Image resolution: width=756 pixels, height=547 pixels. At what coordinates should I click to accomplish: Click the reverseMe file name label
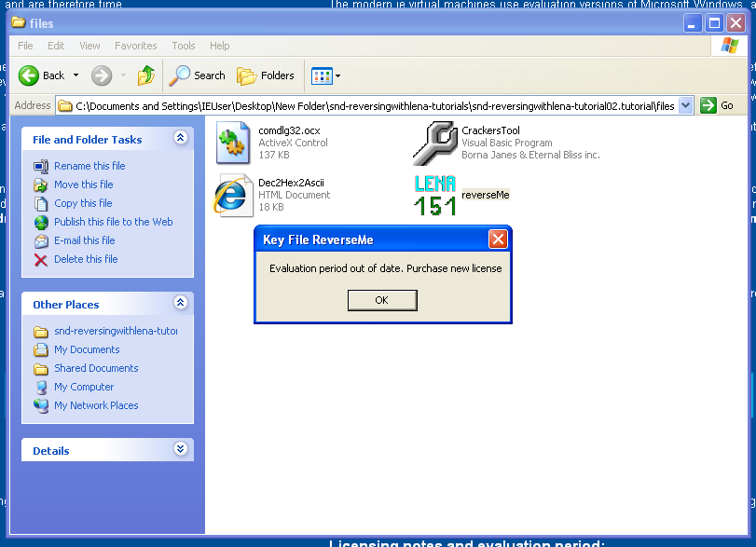pyautogui.click(x=486, y=195)
